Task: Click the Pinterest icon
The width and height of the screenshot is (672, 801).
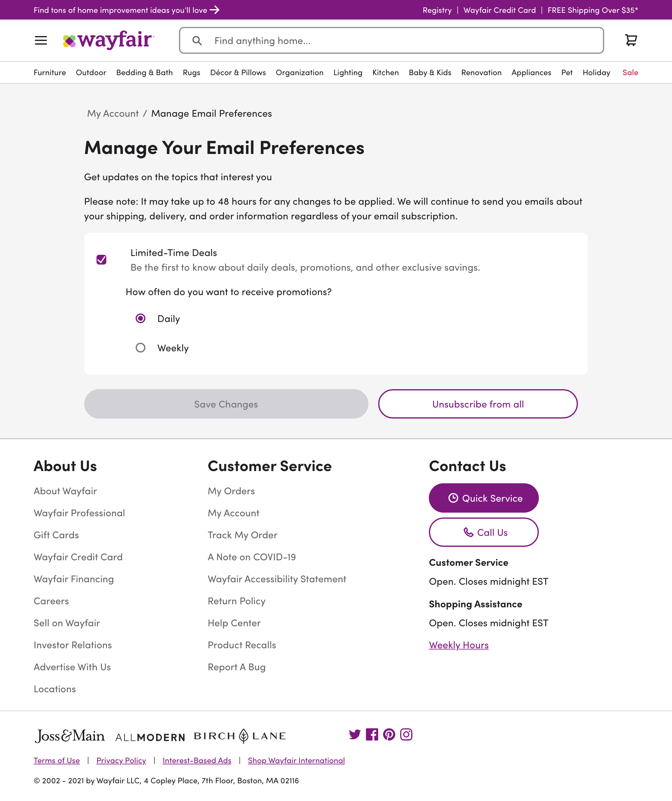Action: tap(389, 735)
